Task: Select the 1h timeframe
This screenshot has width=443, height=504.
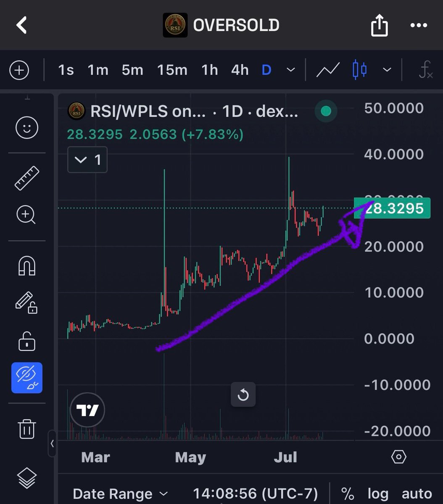Action: coord(210,70)
